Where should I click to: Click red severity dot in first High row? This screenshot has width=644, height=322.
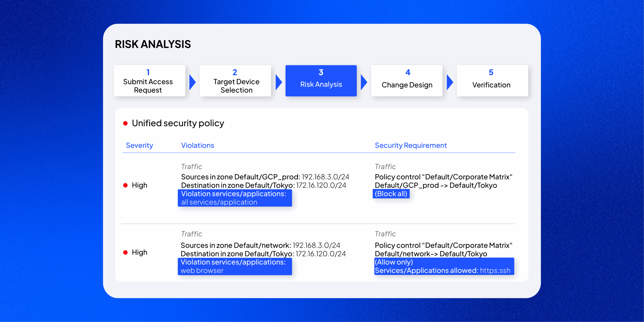125,185
